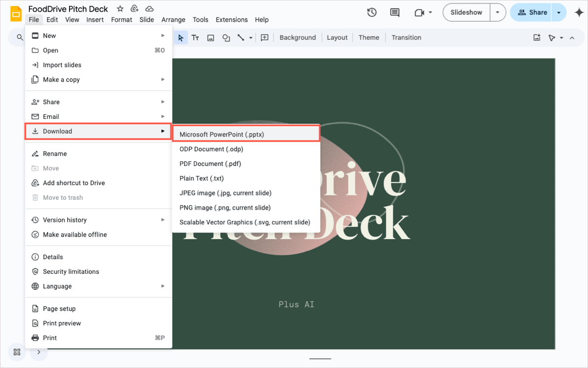Select the text box tool
This screenshot has width=588, height=368.
[195, 38]
